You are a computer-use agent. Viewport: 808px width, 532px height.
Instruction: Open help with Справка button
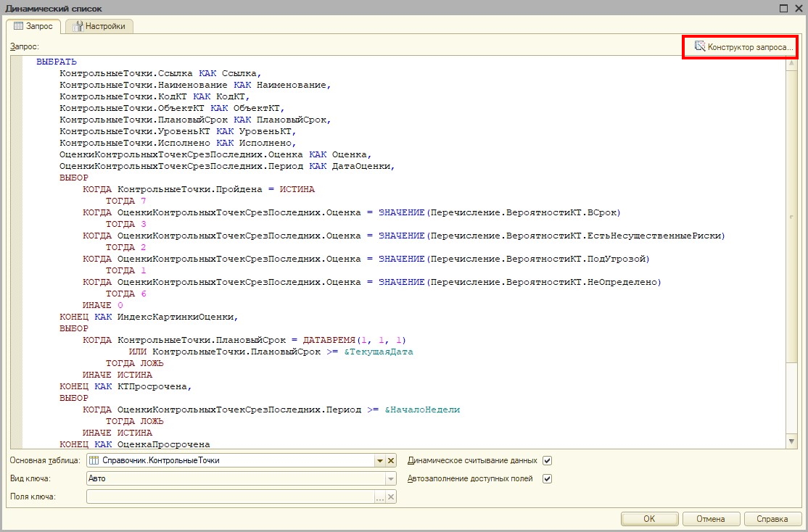click(772, 519)
